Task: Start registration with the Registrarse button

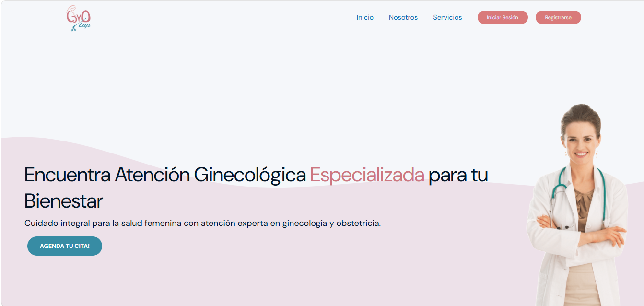Action: [558, 17]
